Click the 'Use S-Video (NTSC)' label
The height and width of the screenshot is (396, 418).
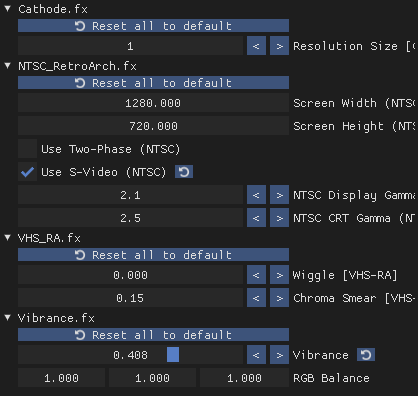[104, 172]
